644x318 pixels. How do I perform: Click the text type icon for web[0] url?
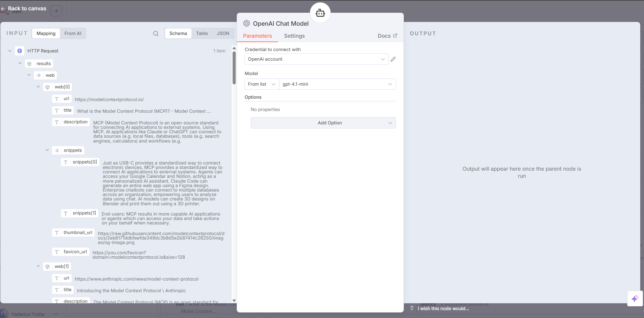click(x=57, y=99)
